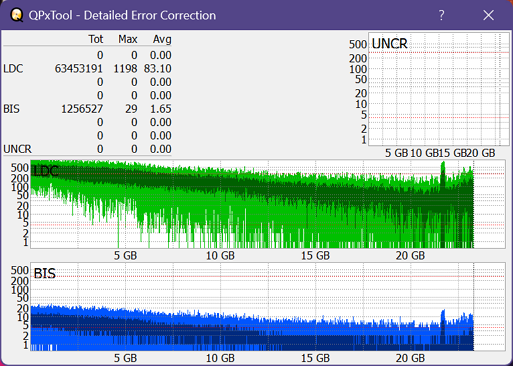
Task: Select the LDC row label
Action: coord(13,69)
